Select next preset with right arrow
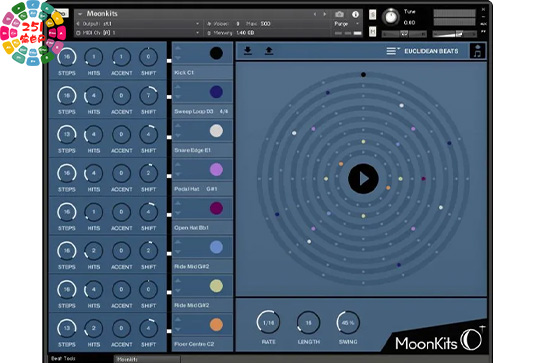 [324, 14]
